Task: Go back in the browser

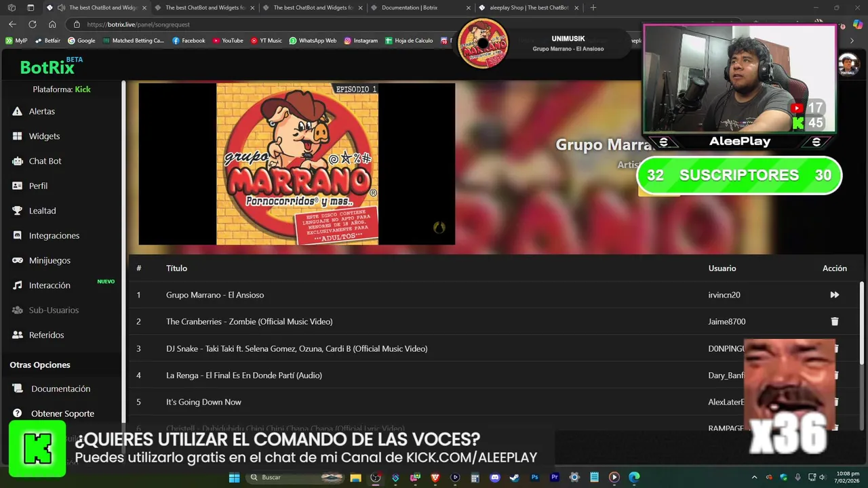Action: [12, 24]
